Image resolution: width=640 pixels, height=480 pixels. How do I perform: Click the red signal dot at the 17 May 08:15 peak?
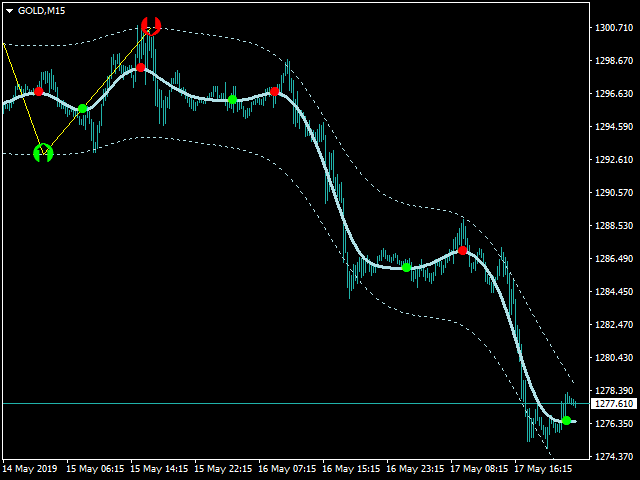coord(462,250)
